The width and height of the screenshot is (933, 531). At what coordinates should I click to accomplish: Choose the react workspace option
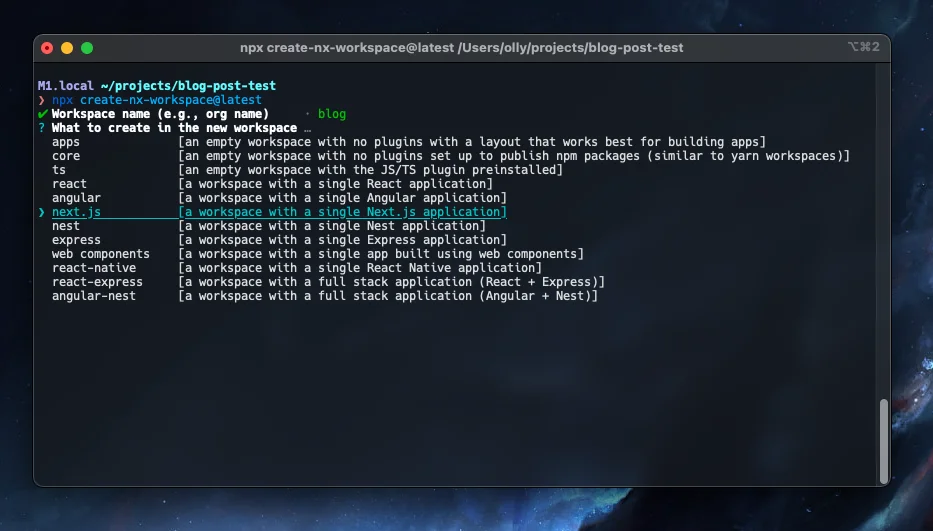69,184
